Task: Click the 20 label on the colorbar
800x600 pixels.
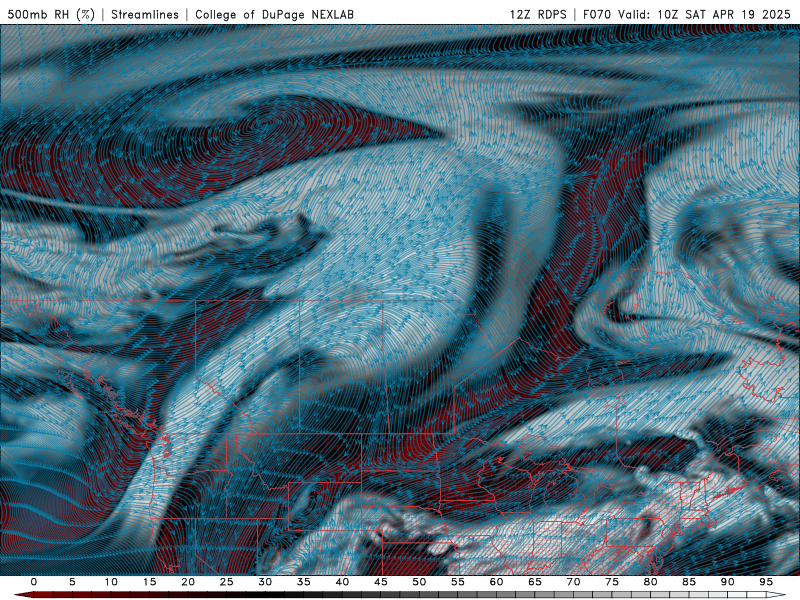Action: (x=188, y=582)
